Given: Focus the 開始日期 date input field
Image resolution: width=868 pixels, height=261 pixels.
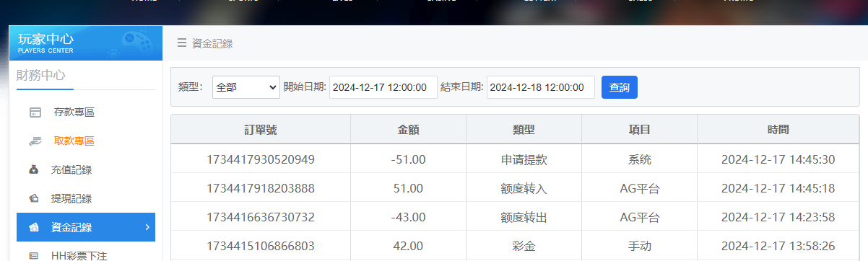Looking at the screenshot, I should tap(383, 87).
